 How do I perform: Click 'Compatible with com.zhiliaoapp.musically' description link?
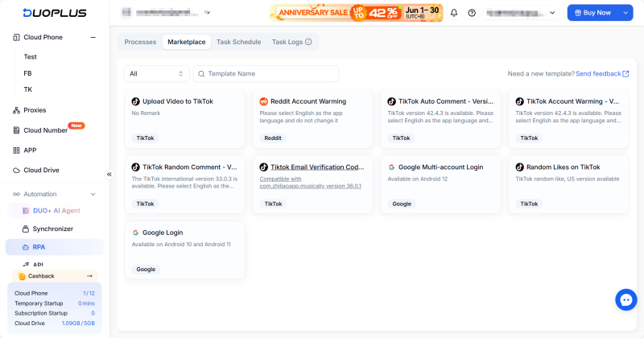pyautogui.click(x=311, y=183)
